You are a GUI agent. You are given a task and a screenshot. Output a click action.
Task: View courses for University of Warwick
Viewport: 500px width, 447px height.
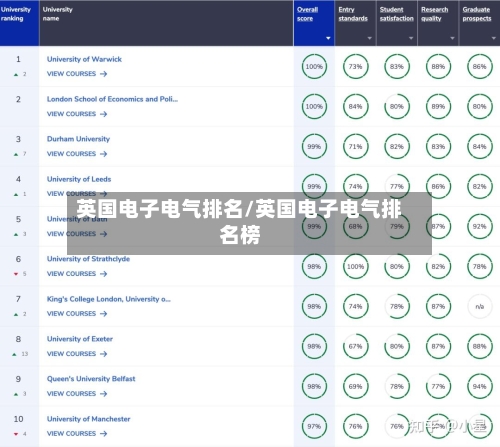pos(77,74)
